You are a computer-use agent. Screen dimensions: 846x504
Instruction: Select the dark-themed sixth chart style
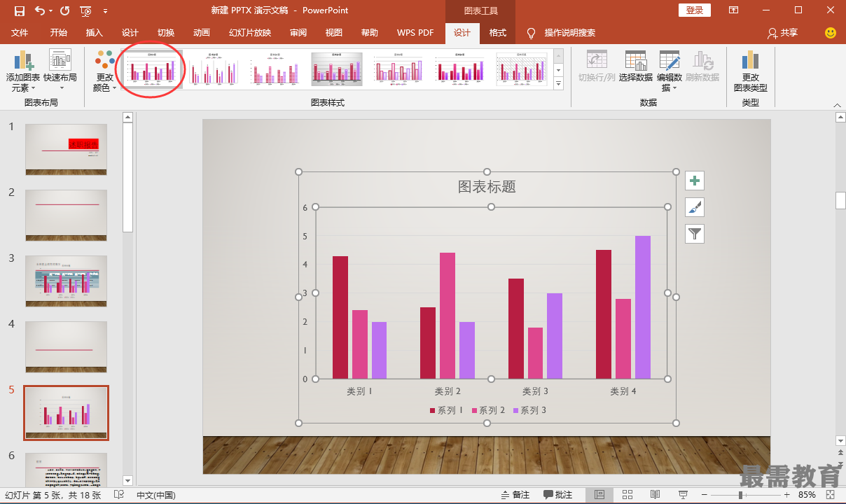459,69
